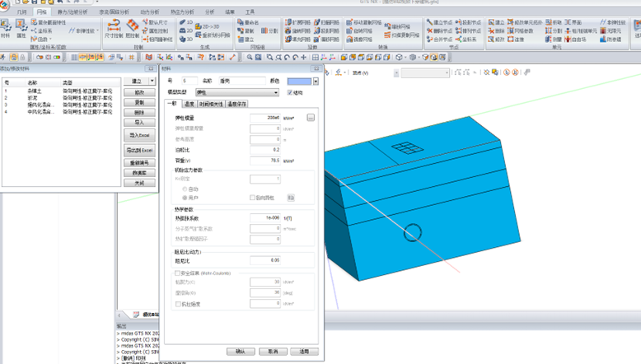Open the 动力分析 ribbon tab
Image resolution: width=641 pixels, height=364 pixels.
pos(150,12)
